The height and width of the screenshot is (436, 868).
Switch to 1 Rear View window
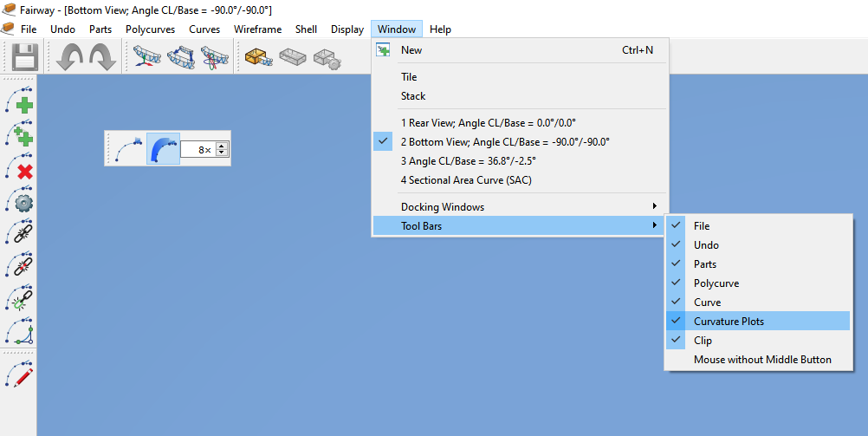[x=520, y=123]
